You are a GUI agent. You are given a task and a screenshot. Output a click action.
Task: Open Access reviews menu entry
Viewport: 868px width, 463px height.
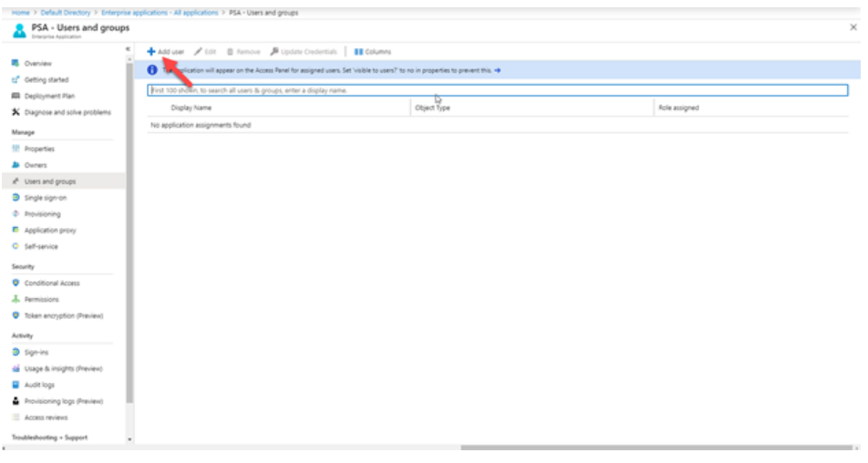point(46,417)
